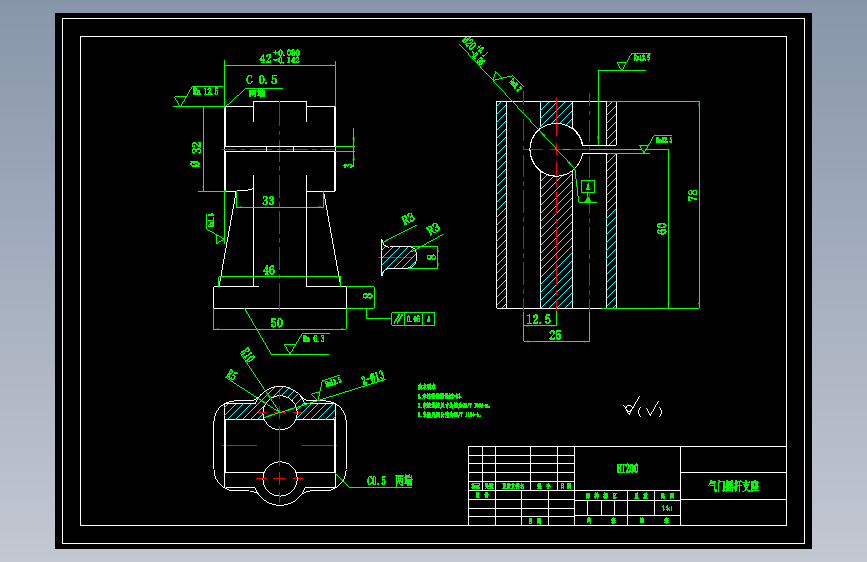Click the 3 slot-width dimension
The height and width of the screenshot is (562, 867).
coord(348,164)
